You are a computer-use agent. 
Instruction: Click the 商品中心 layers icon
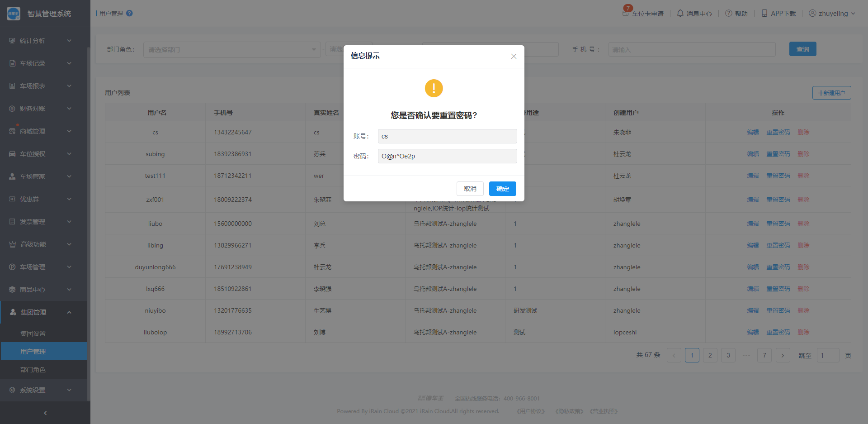[x=12, y=290]
